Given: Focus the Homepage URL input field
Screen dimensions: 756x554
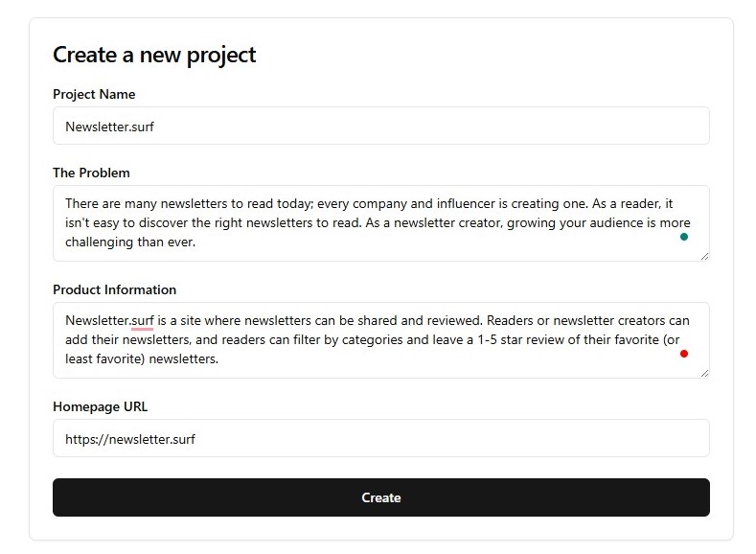Looking at the screenshot, I should click(380, 438).
